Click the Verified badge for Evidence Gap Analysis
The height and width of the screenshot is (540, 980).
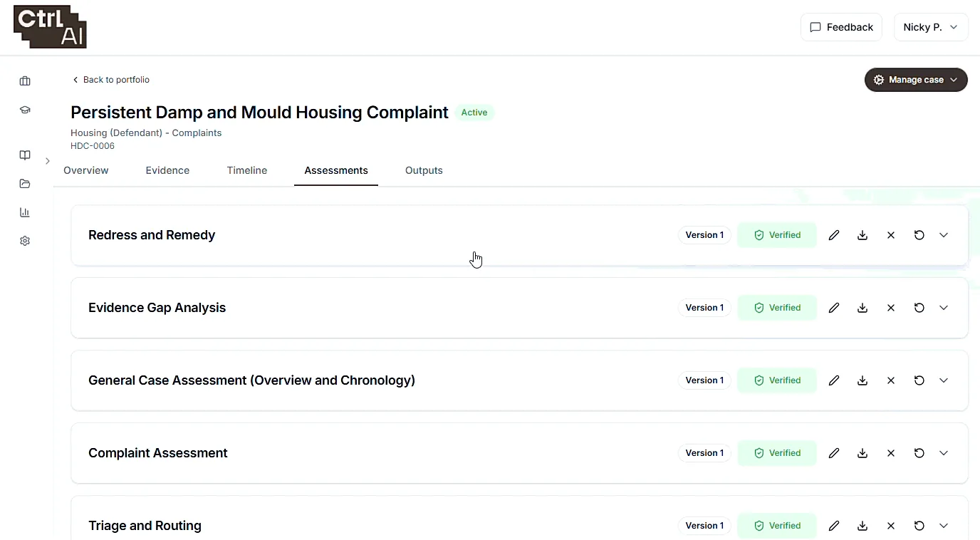pyautogui.click(x=777, y=308)
